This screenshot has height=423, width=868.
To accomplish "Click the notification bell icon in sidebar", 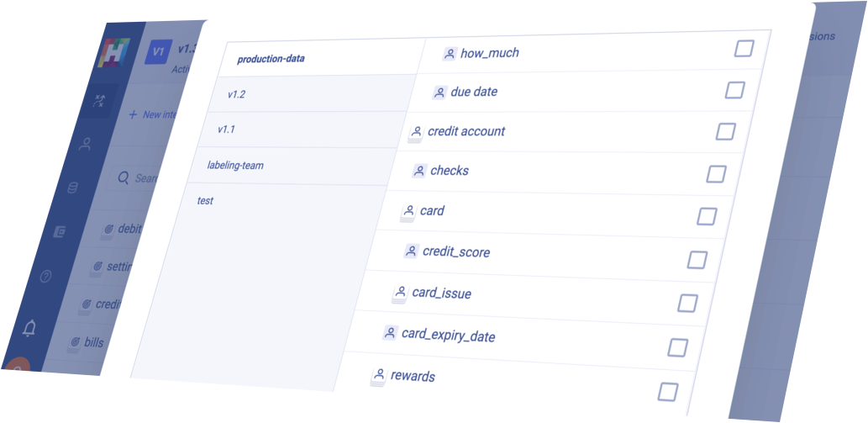I will coord(29,328).
